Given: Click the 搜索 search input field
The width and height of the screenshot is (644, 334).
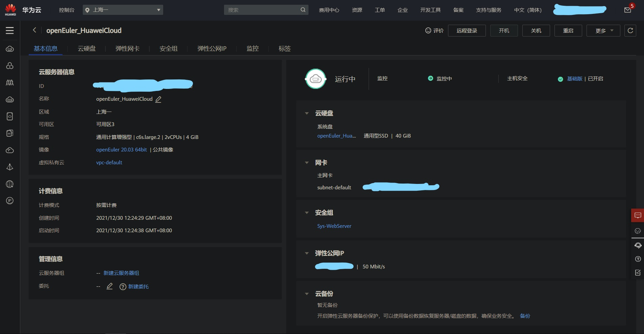Looking at the screenshot, I should (x=264, y=10).
